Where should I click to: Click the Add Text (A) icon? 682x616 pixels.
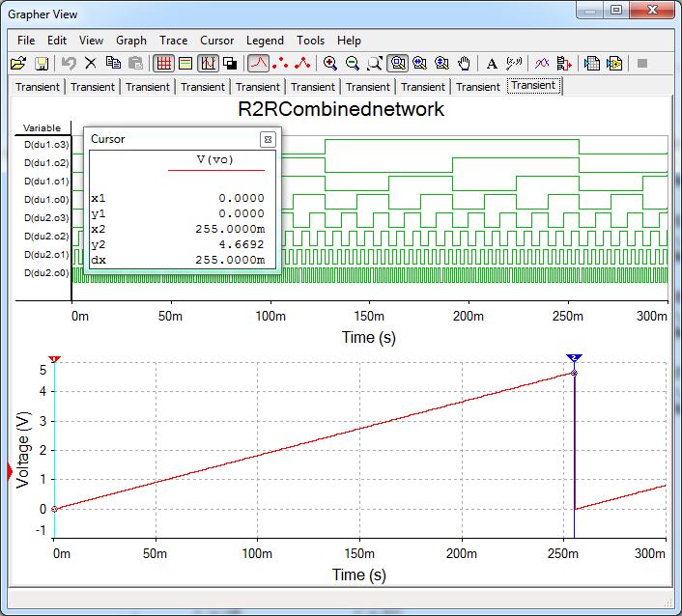(x=492, y=64)
